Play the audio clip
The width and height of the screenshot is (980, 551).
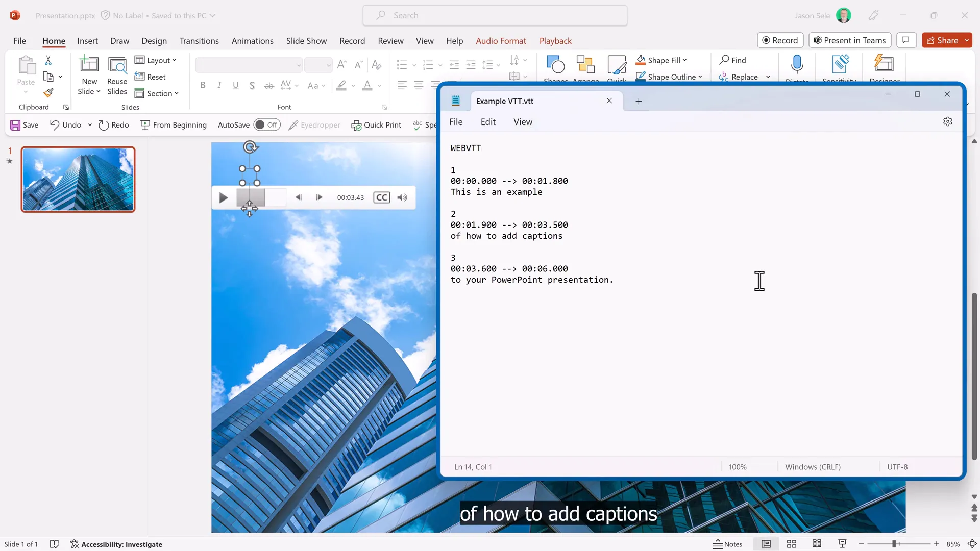[x=223, y=197]
